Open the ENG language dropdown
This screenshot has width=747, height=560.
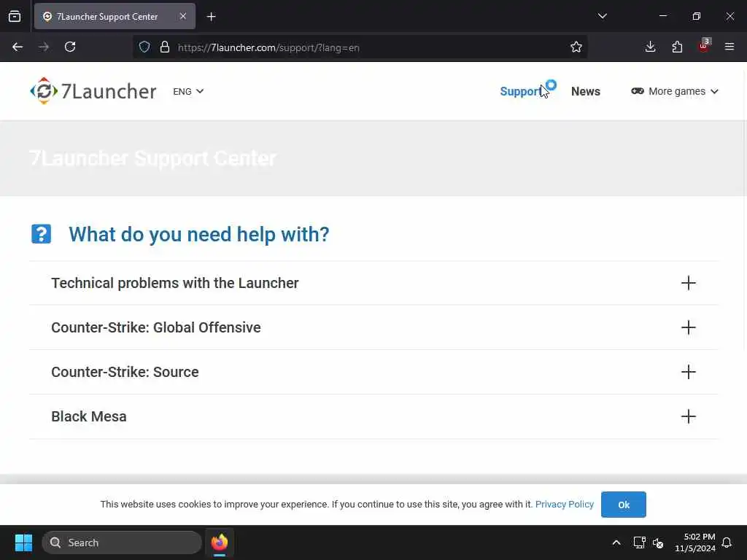point(188,91)
